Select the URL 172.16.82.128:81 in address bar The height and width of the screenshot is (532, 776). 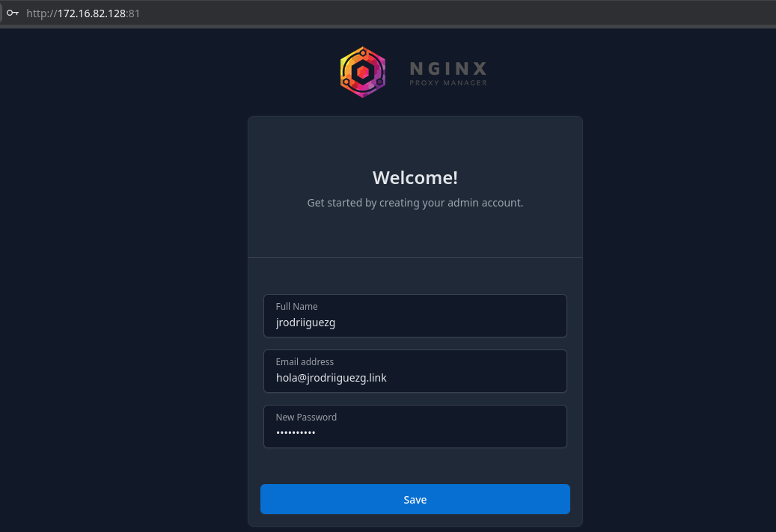[x=83, y=13]
